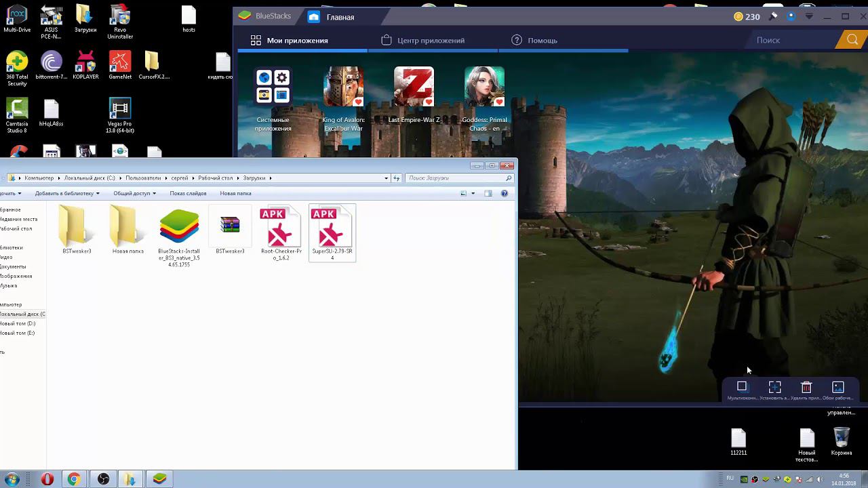Open the Мультиоконность multi-window button
The width and height of the screenshot is (868, 488).
coord(742,390)
